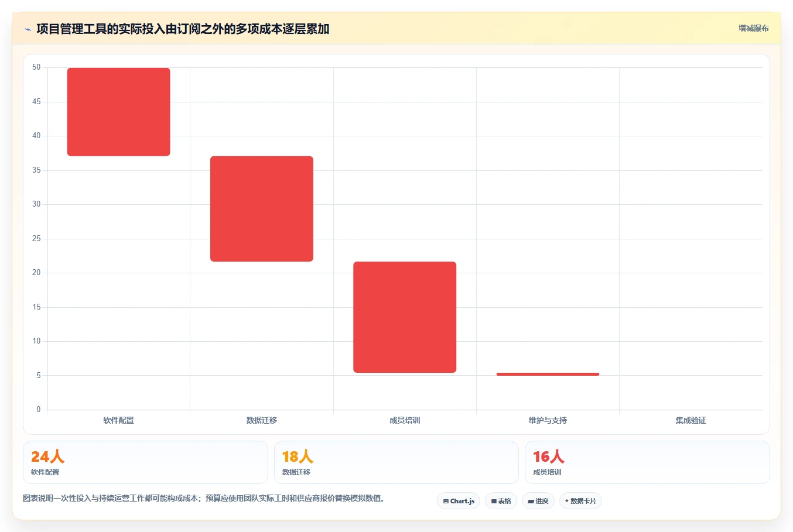Click the 增减瀑布 label in the header

(753, 28)
